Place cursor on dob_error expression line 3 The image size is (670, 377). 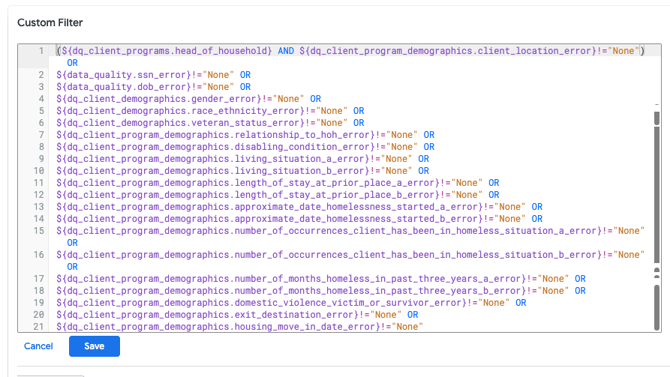click(x=145, y=87)
